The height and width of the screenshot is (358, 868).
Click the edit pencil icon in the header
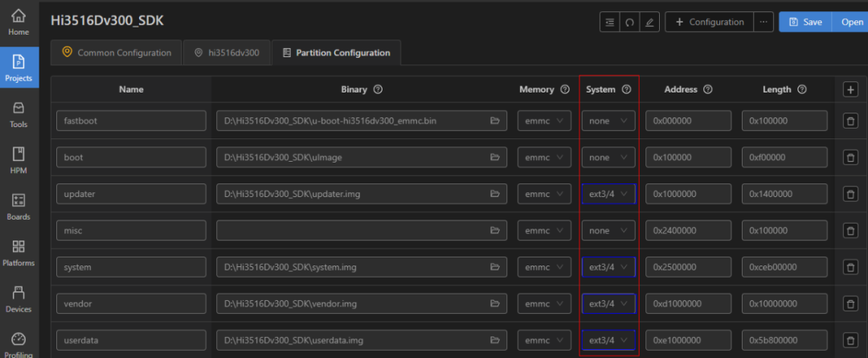649,22
